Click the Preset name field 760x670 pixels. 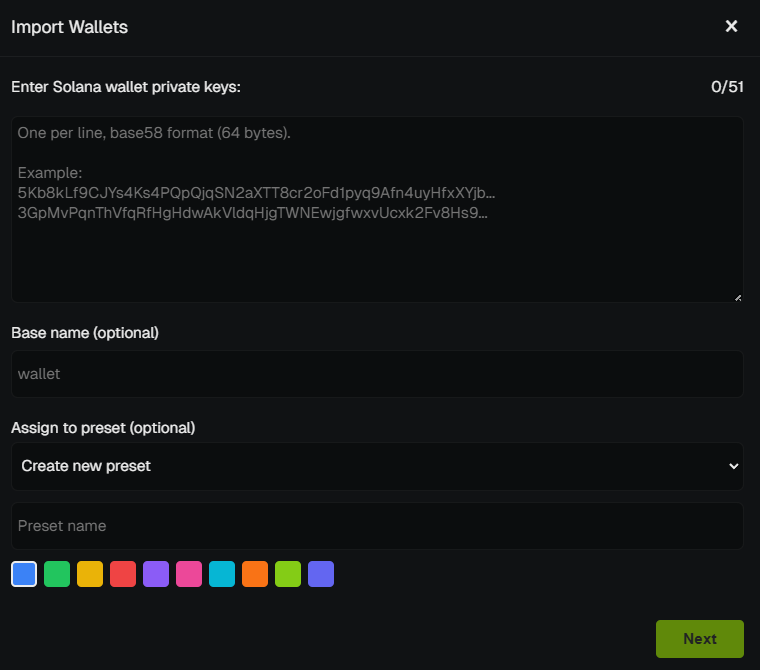(x=377, y=526)
